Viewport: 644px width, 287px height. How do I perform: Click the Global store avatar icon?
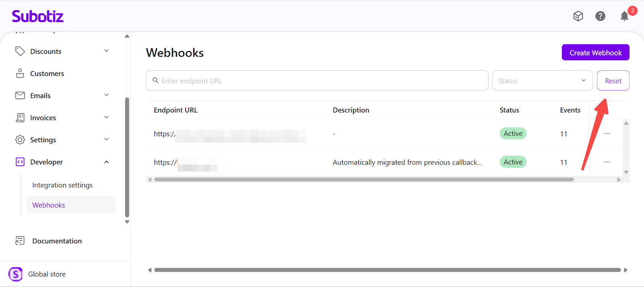coord(16,274)
